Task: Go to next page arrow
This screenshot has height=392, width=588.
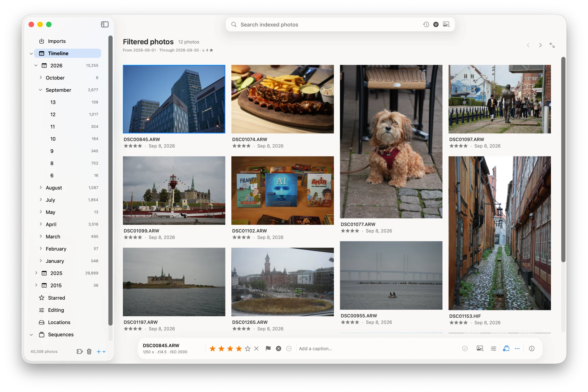Action: (540, 45)
